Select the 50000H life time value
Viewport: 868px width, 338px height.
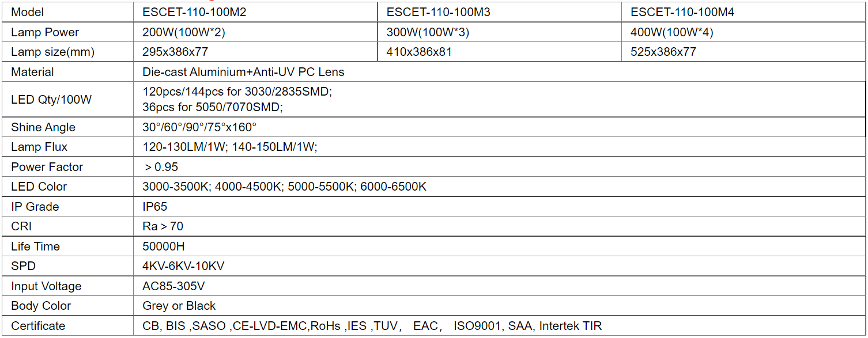tap(164, 246)
